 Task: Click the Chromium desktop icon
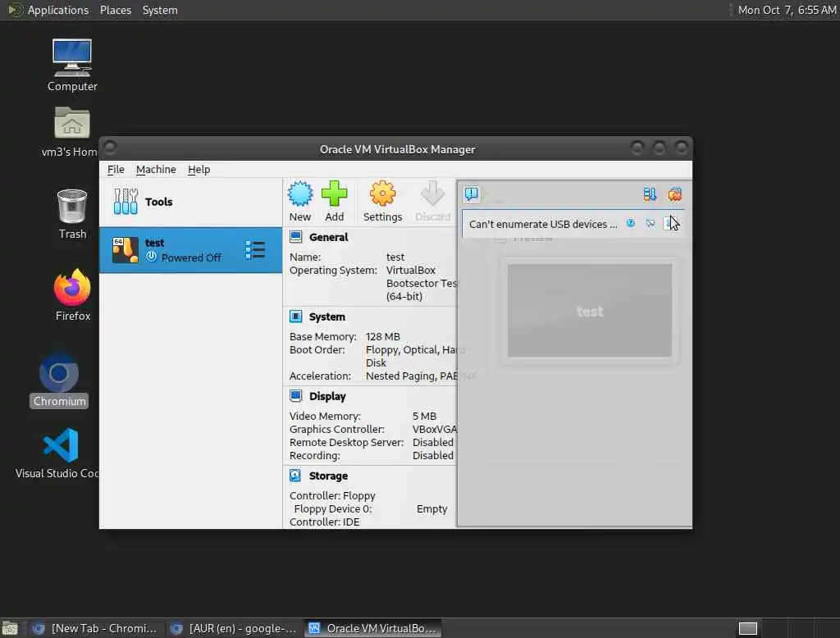pos(59,373)
